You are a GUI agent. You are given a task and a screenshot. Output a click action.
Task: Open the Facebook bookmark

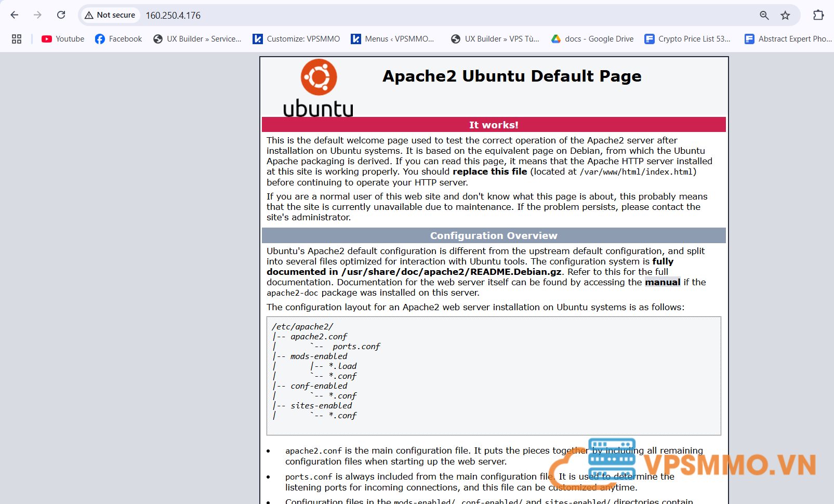point(118,38)
